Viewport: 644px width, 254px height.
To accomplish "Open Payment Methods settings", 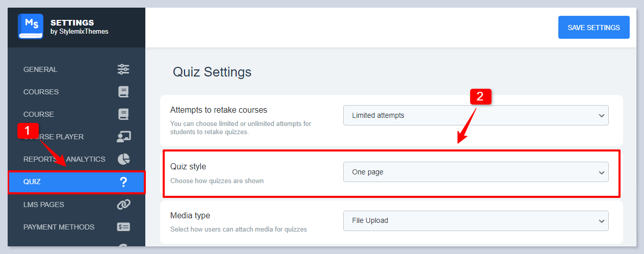I will coord(59,227).
